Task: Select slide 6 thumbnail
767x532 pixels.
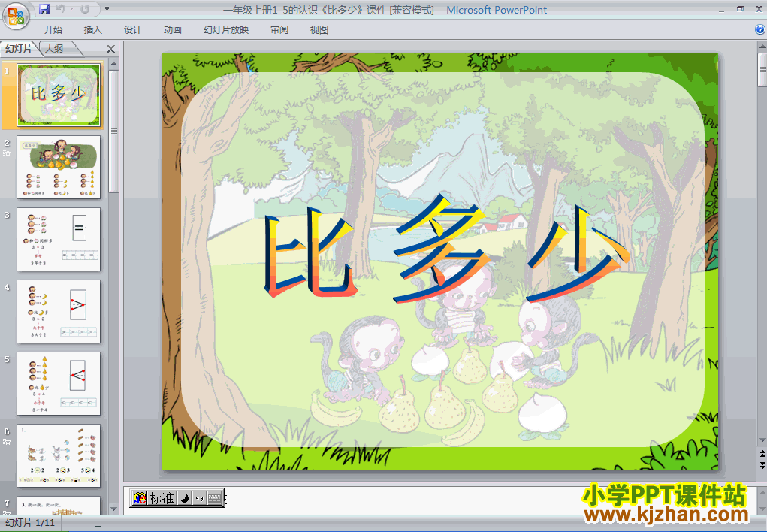Action: tap(59, 455)
